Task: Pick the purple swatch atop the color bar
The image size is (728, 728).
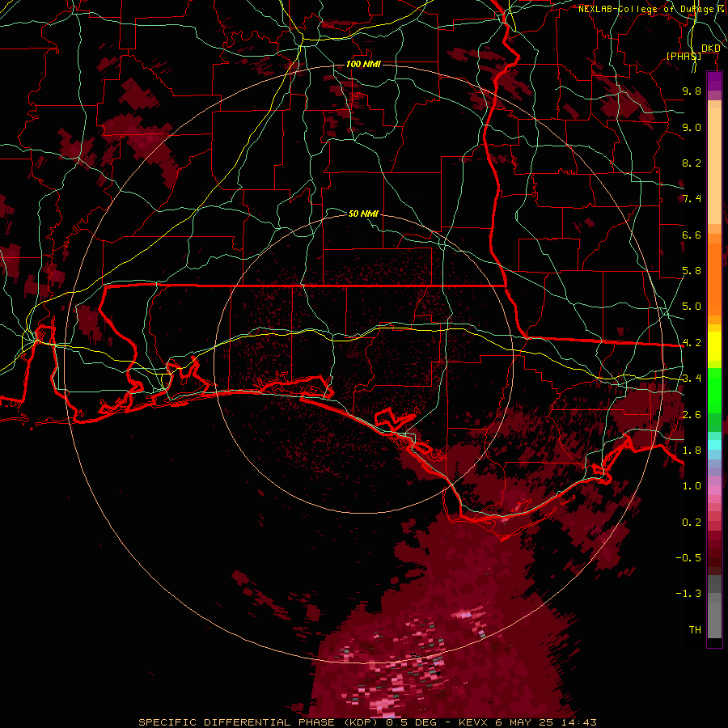Action: 714,81
